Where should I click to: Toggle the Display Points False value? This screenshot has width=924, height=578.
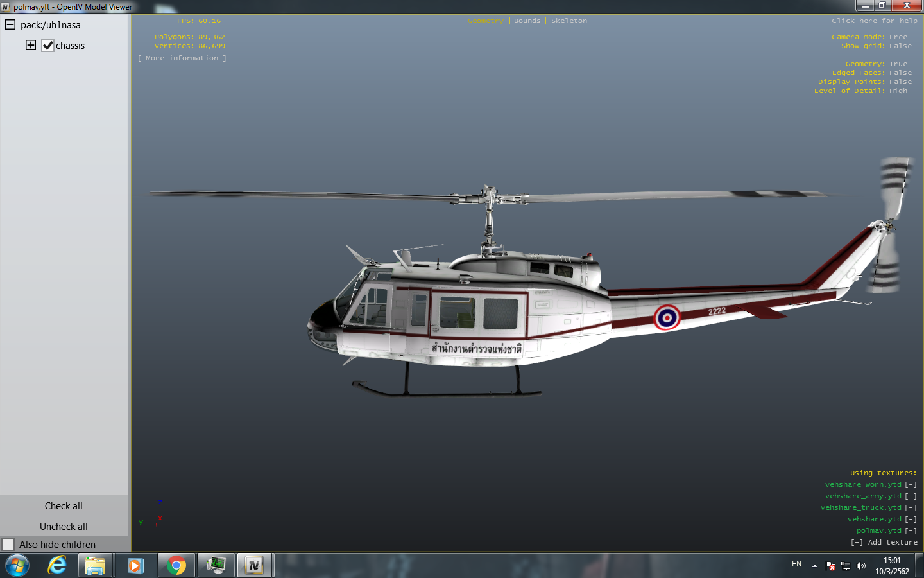click(900, 82)
